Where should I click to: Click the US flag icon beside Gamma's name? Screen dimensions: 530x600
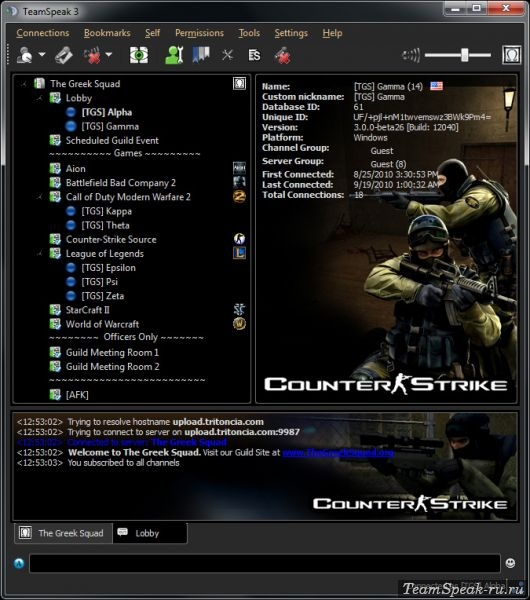436,86
